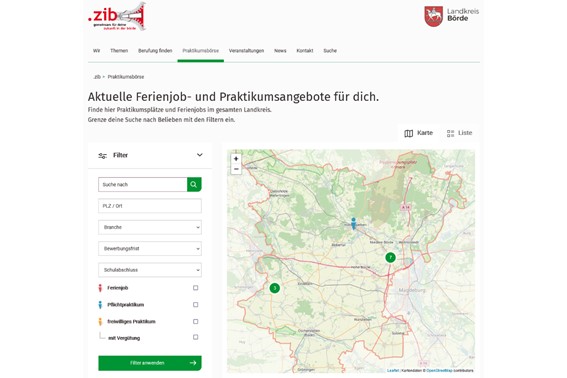Switch to Karte map view
This screenshot has width=567, height=378.
[x=418, y=133]
